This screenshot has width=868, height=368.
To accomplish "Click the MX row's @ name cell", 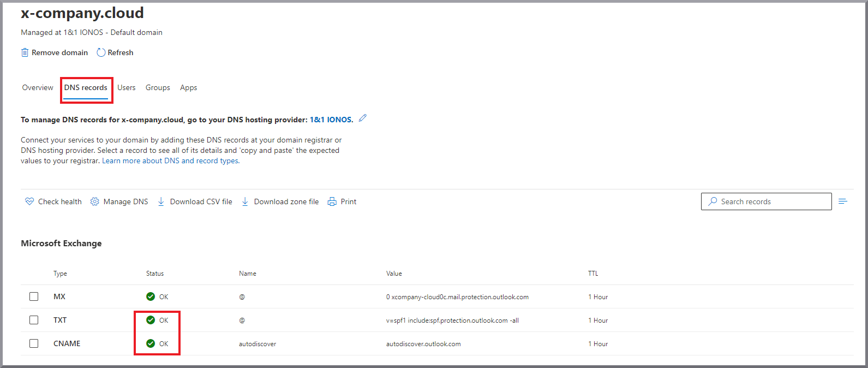I will (242, 297).
